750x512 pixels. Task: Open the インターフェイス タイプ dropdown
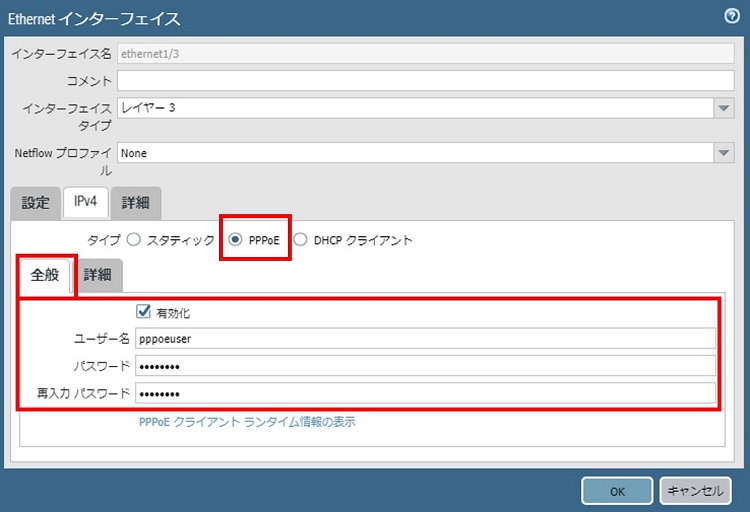(725, 108)
